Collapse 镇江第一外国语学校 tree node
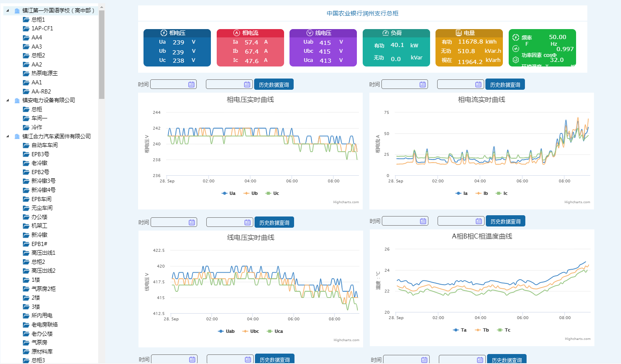621x364 pixels. (x=7, y=10)
